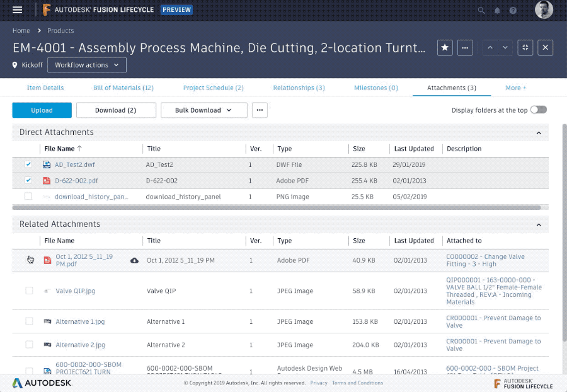Click the Upload button
Viewport: 567px width, 392px height.
coord(42,110)
